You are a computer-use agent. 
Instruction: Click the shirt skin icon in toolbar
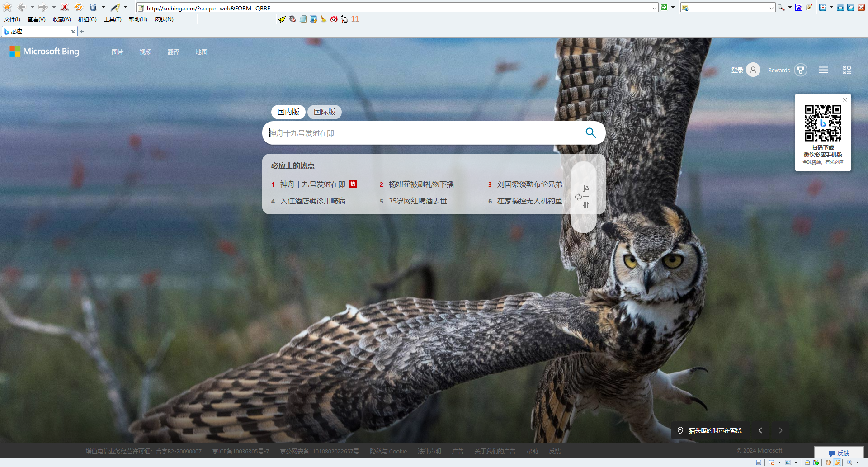(x=823, y=7)
